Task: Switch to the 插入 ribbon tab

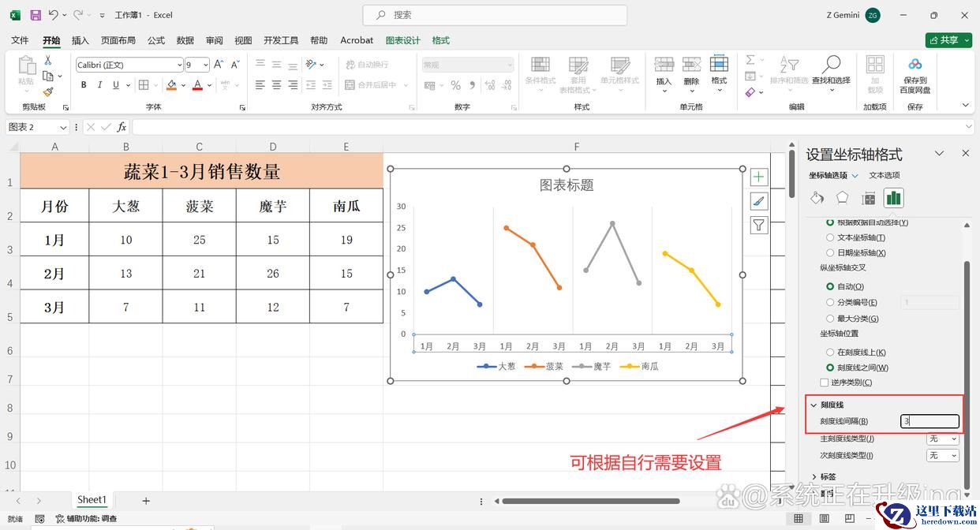Action: (80, 40)
